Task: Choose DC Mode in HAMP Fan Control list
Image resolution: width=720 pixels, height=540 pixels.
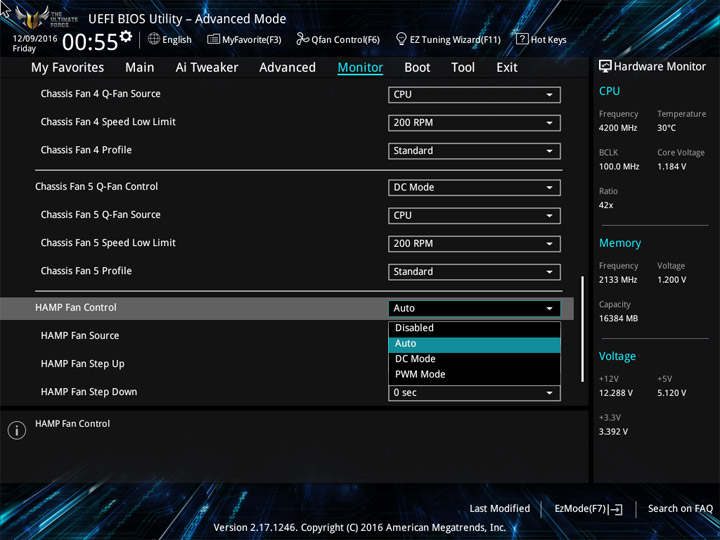Action: pyautogui.click(x=474, y=359)
